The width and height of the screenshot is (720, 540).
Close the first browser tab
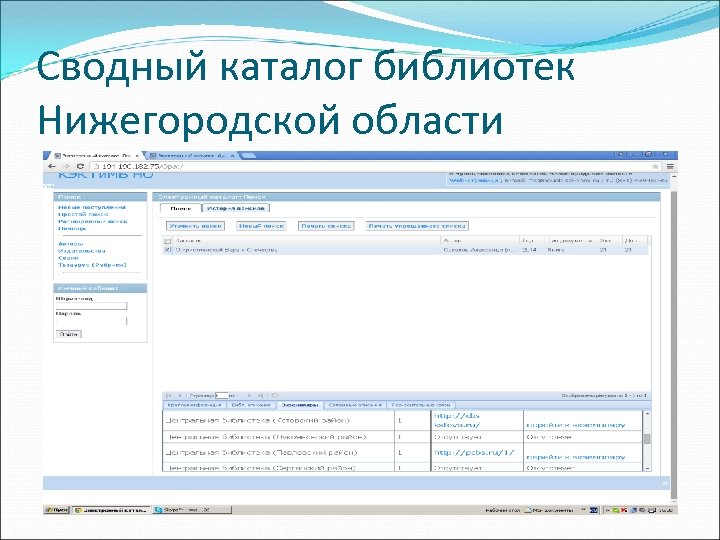click(137, 156)
